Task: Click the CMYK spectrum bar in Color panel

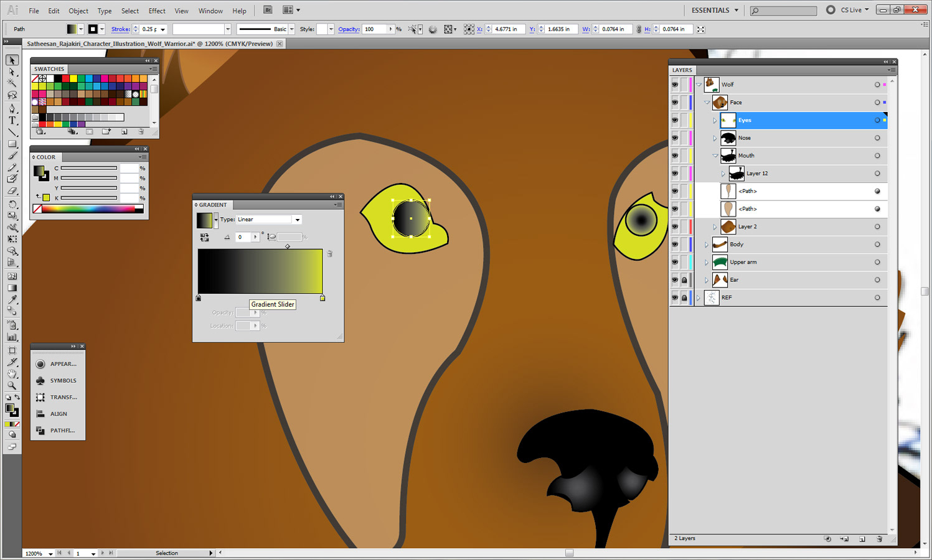Action: coord(88,209)
